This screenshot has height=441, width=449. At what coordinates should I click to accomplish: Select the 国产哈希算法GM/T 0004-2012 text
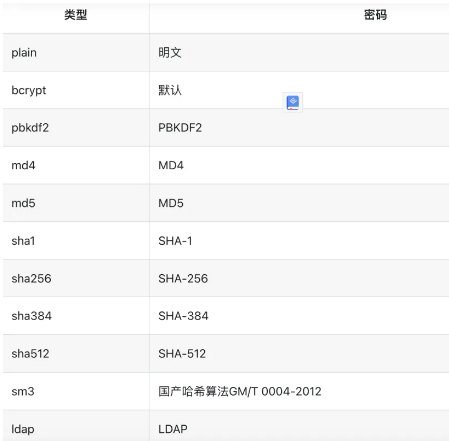click(240, 391)
